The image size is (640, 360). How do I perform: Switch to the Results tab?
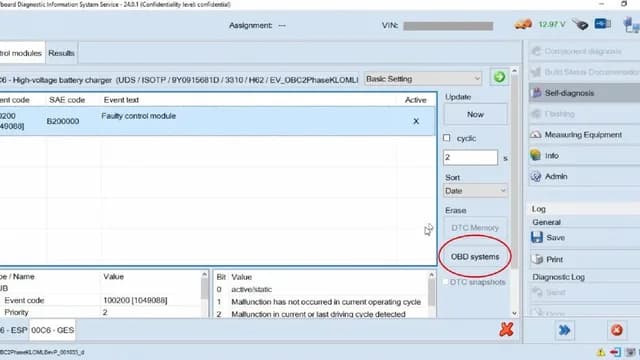coord(61,53)
